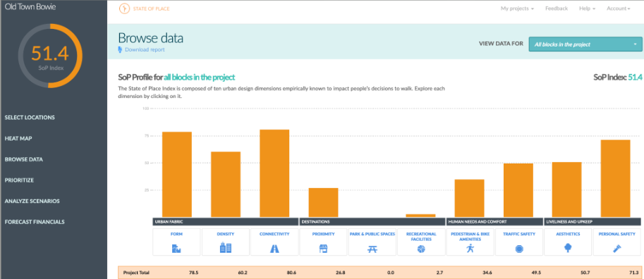Screen dimensions: 644x279
Task: Click the Aesthetics bar in the chart
Action: pyautogui.click(x=567, y=190)
